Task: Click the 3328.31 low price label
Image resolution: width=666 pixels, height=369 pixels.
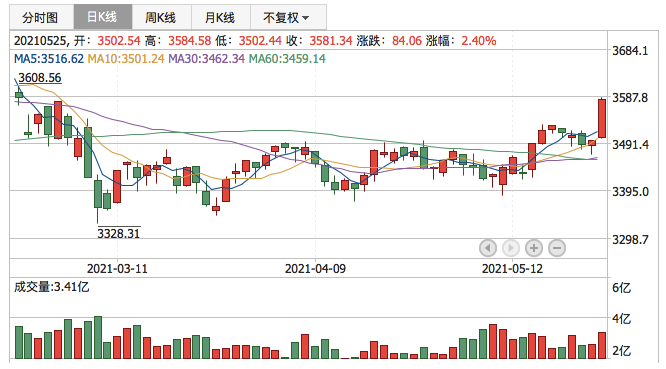Action: [x=119, y=234]
